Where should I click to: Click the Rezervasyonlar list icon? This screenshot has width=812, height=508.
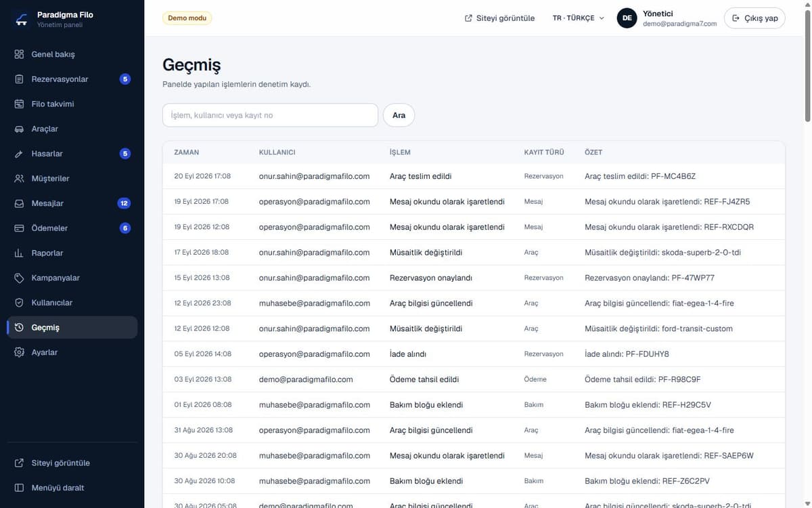pyautogui.click(x=19, y=79)
